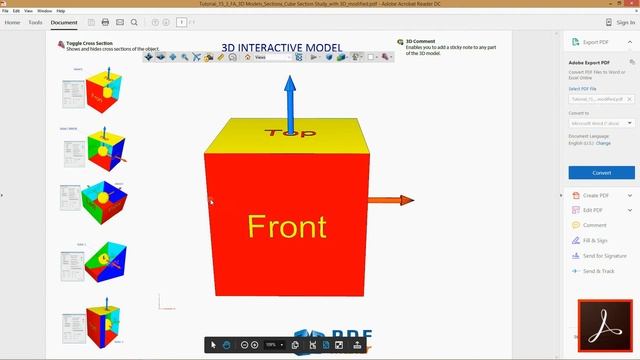
Task: Open zoom percentage dropdown
Action: point(282,345)
